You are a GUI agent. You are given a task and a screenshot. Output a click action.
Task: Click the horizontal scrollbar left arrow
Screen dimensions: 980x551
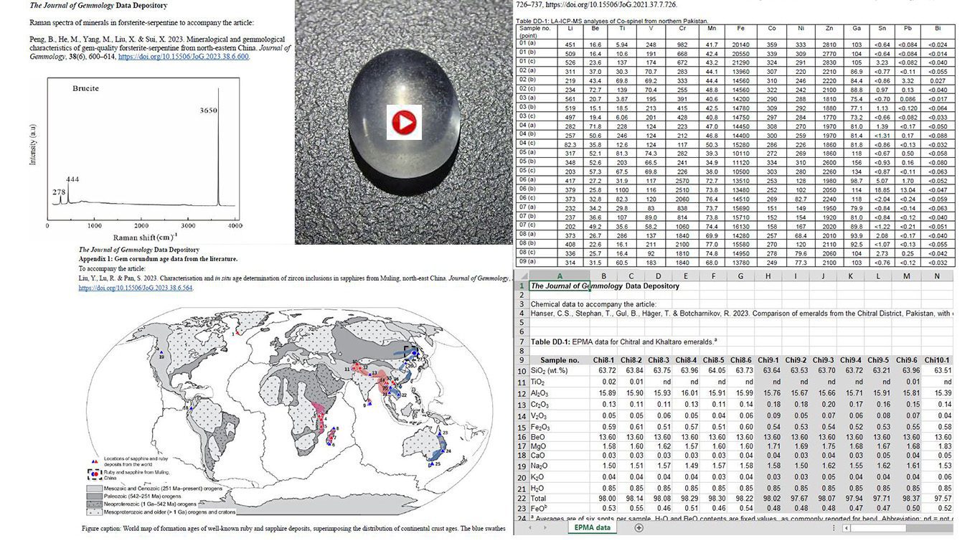(x=847, y=527)
